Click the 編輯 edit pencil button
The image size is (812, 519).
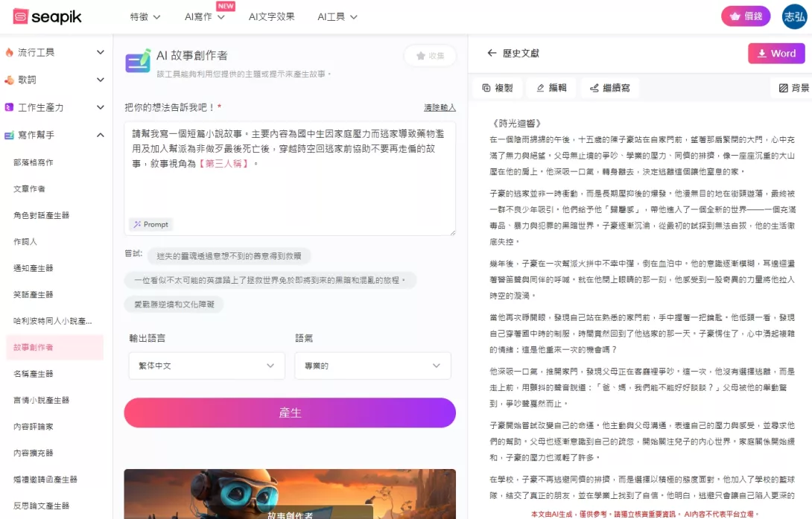(551, 88)
